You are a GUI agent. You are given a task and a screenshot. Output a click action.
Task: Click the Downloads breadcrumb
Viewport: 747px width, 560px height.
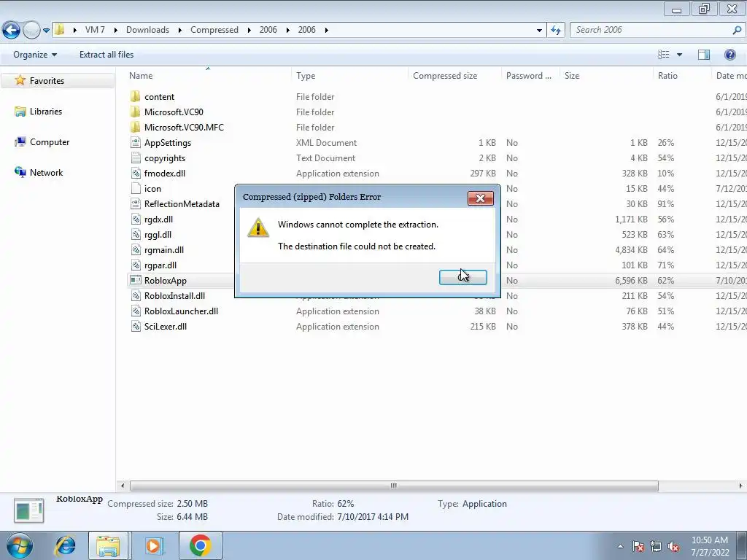[x=147, y=30]
